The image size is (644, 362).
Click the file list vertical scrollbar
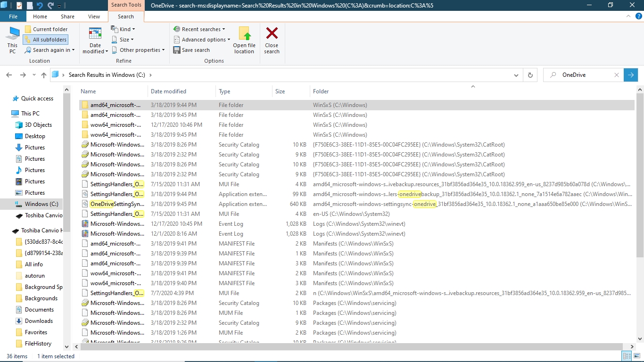(x=640, y=174)
